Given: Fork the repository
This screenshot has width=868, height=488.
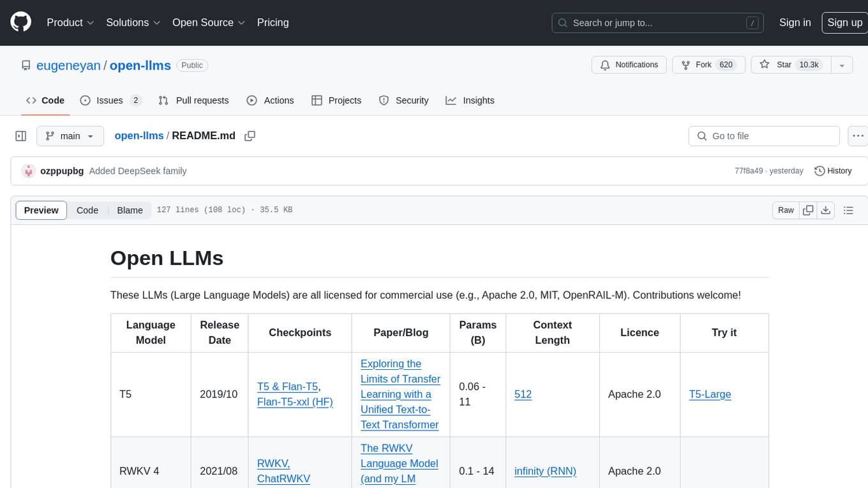Looking at the screenshot, I should point(708,65).
